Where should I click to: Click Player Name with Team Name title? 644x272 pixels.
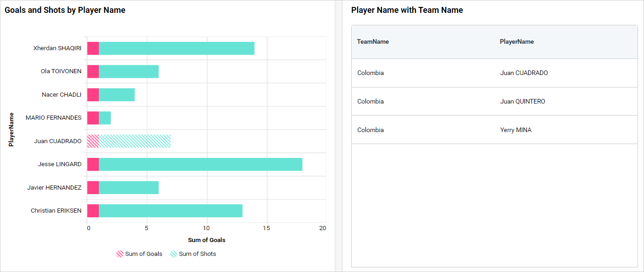click(407, 10)
